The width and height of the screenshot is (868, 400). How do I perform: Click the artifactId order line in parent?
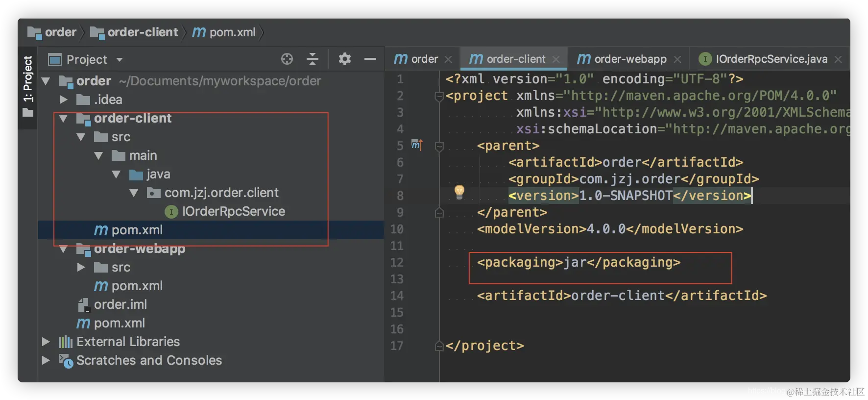(x=626, y=162)
